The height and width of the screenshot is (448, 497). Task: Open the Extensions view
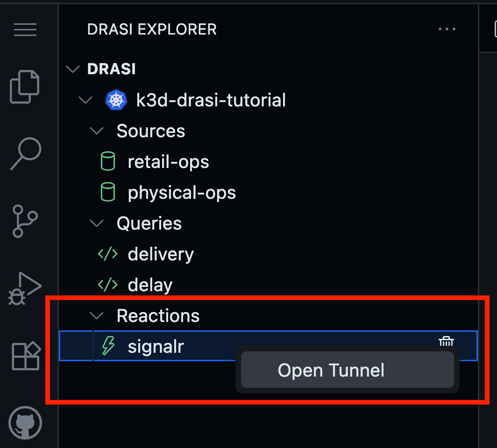coord(25,356)
